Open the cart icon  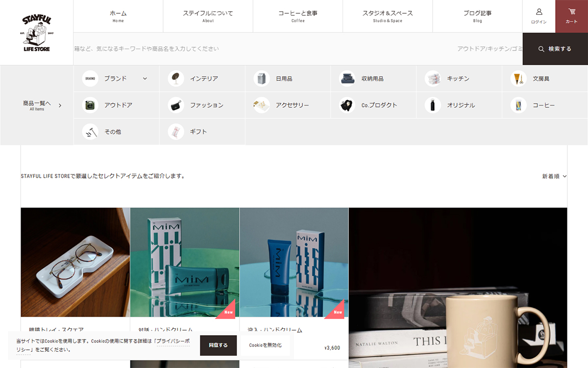tap(571, 12)
